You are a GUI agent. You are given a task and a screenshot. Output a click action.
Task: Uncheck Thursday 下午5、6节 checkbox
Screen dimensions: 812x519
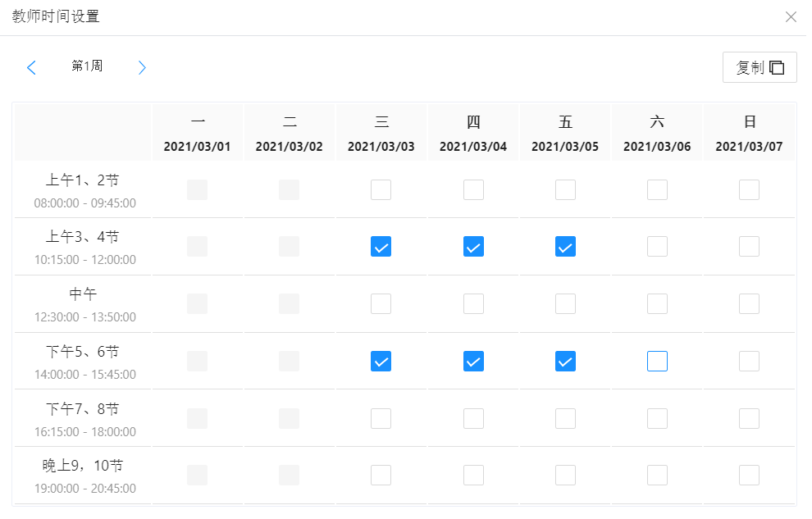click(473, 362)
